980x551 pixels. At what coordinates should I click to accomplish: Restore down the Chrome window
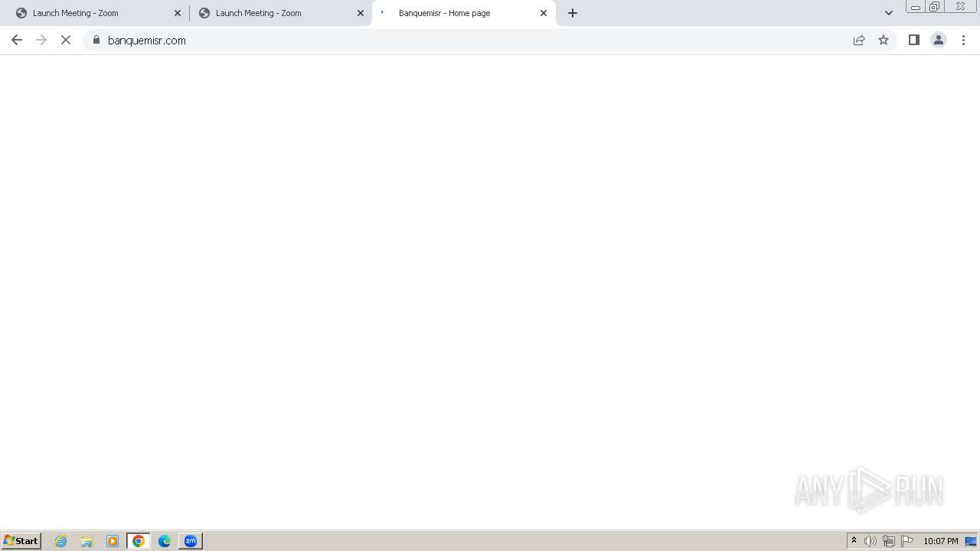[935, 7]
